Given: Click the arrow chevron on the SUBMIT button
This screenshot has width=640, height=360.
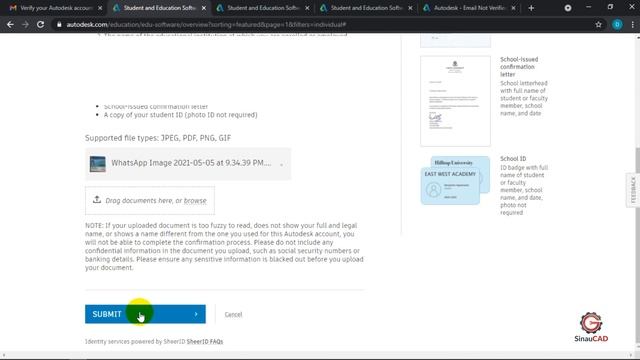Looking at the screenshot, I should [196, 314].
